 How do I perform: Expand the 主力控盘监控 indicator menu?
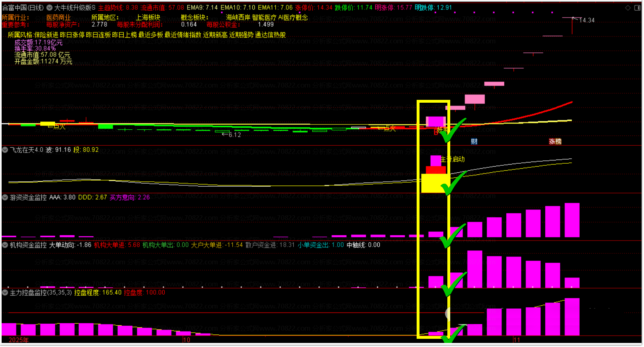(x=5, y=292)
